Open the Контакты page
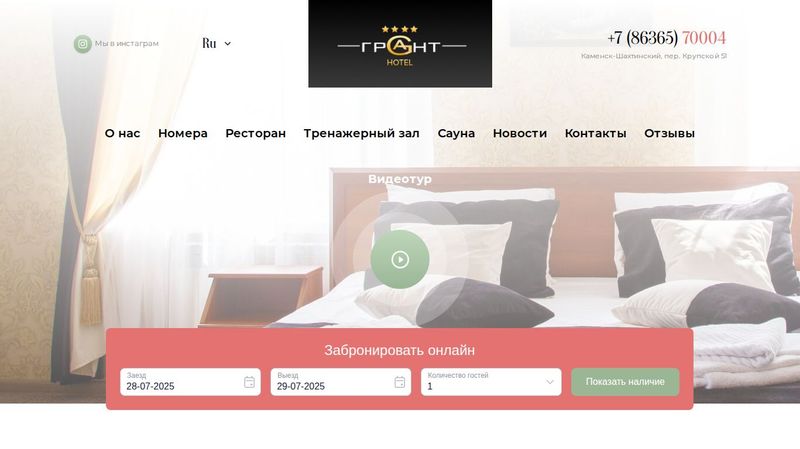800x449 pixels. [595, 133]
